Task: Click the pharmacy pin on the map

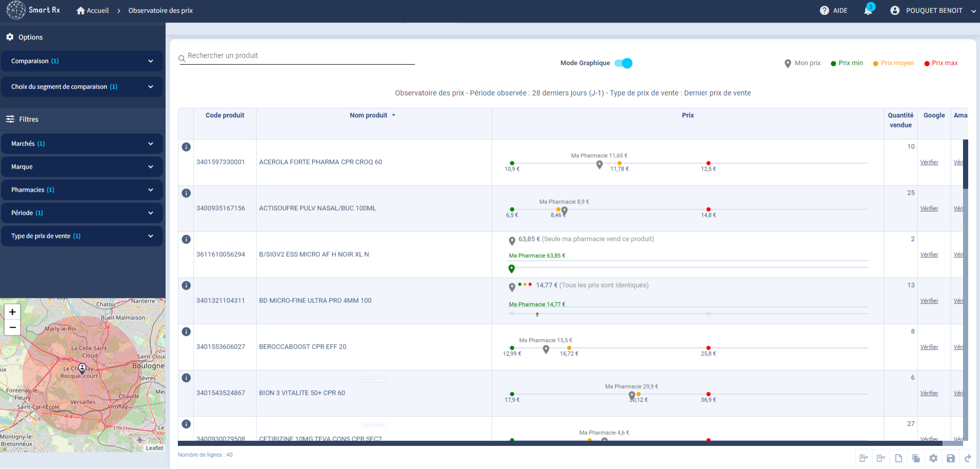Action: point(82,368)
